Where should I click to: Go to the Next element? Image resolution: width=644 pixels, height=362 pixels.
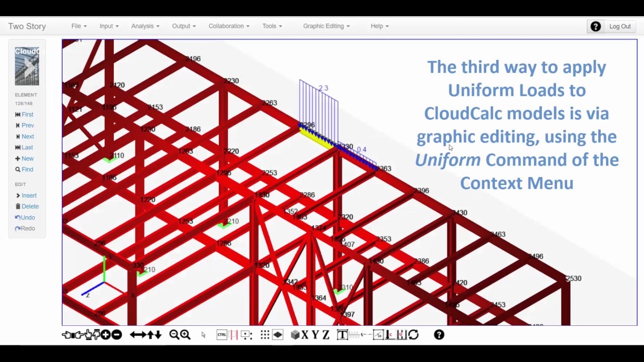25,136
